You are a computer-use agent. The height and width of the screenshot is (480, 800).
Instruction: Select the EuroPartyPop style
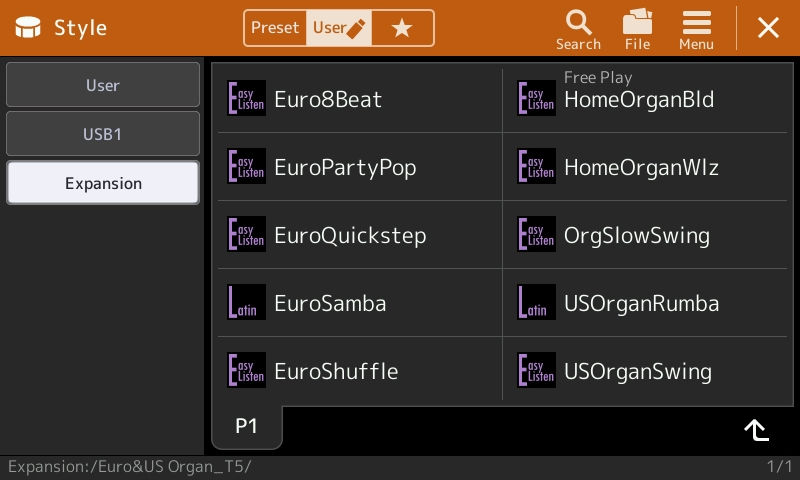pyautogui.click(x=360, y=166)
